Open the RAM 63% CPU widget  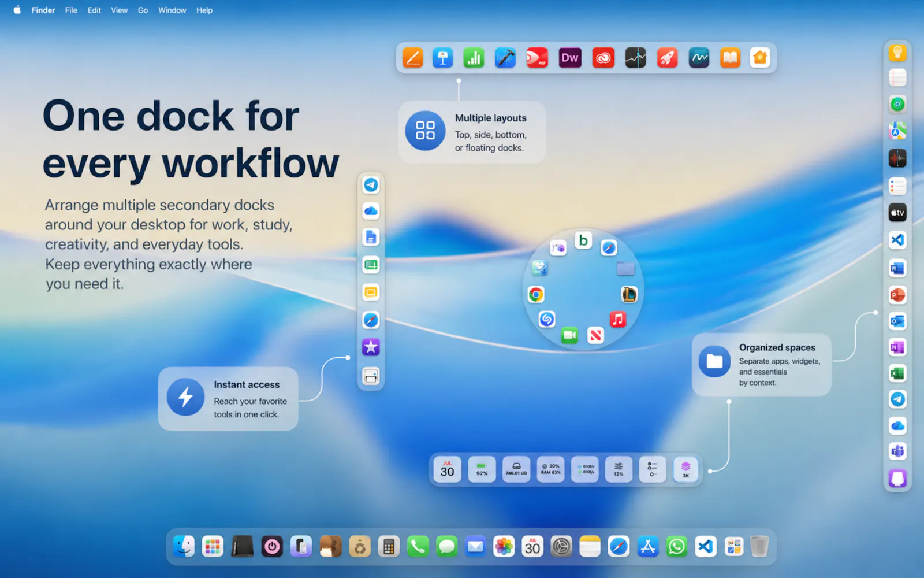coord(551,469)
